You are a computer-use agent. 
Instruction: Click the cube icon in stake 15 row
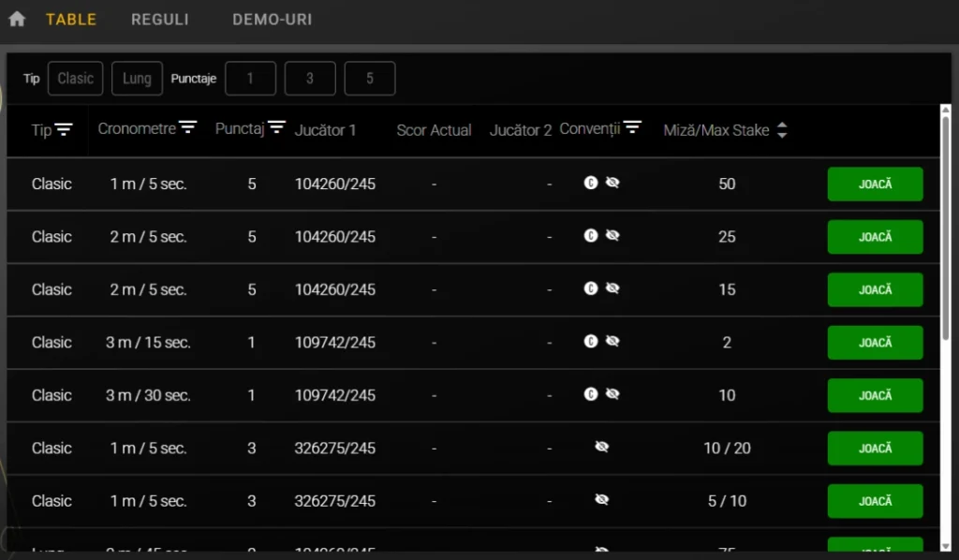click(590, 287)
